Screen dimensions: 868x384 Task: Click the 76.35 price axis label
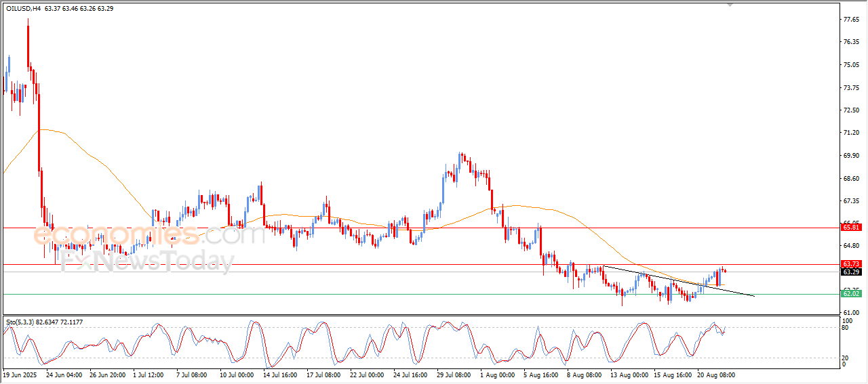point(852,42)
